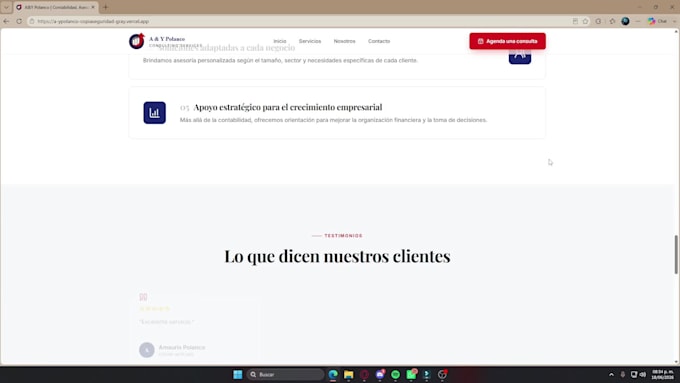The width and height of the screenshot is (680, 383).
Task: Open the Inicio navigation item
Action: pos(280,41)
